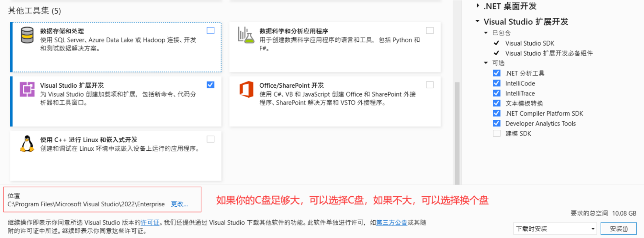The image size is (644, 238).
Task: Collapse the Visual Studio 扩展开发 details section
Action: coord(477,21)
